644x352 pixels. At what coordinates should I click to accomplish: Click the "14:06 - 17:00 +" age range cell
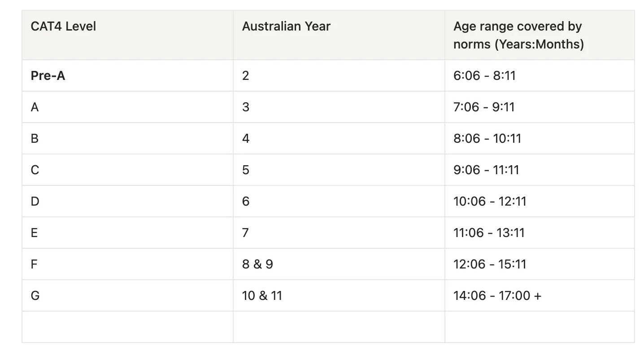(497, 295)
